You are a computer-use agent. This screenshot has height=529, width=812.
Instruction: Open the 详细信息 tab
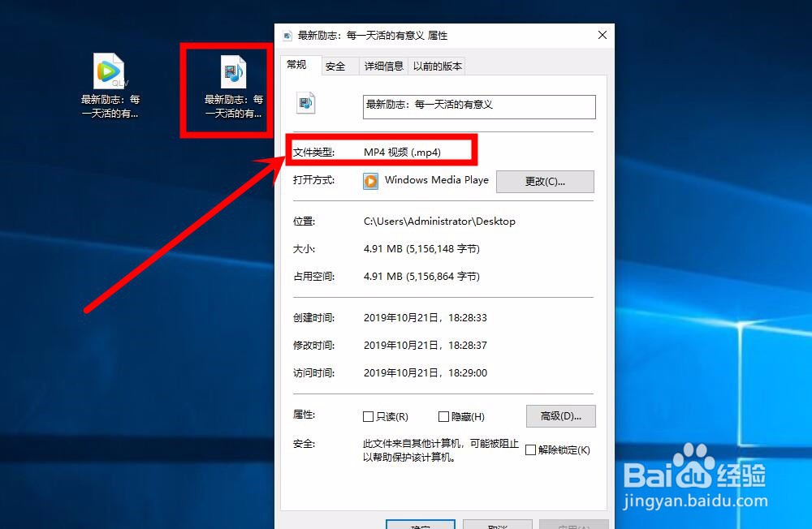click(382, 66)
